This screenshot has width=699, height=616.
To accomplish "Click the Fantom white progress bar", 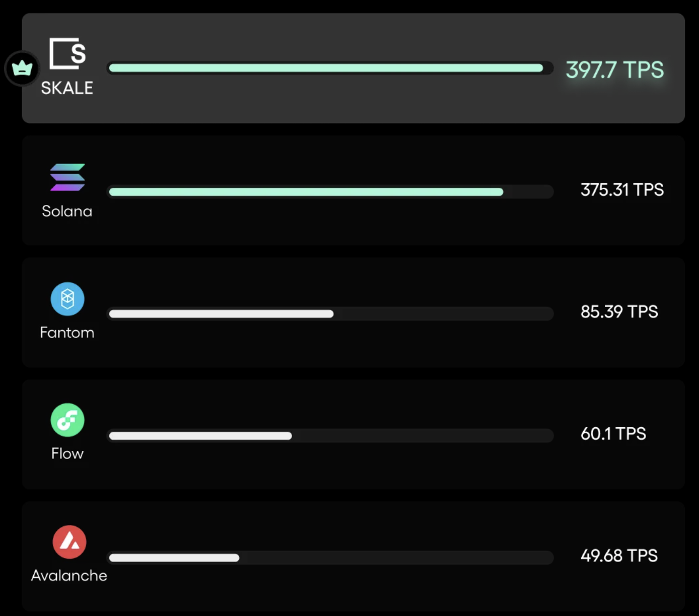I will click(221, 314).
